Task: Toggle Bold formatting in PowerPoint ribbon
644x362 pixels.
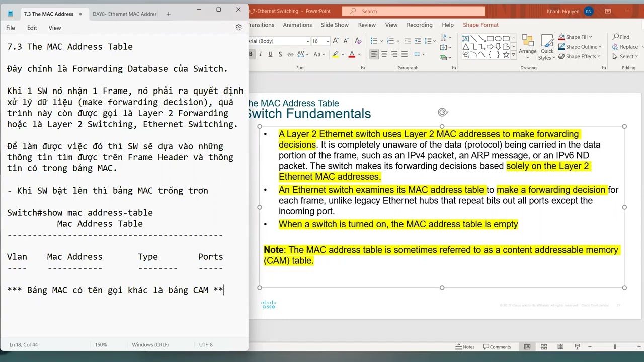Action: click(x=251, y=54)
